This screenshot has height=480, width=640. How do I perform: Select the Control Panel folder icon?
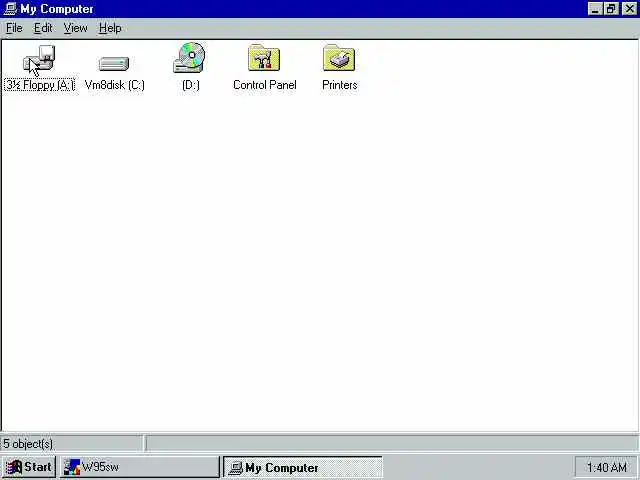(x=264, y=58)
